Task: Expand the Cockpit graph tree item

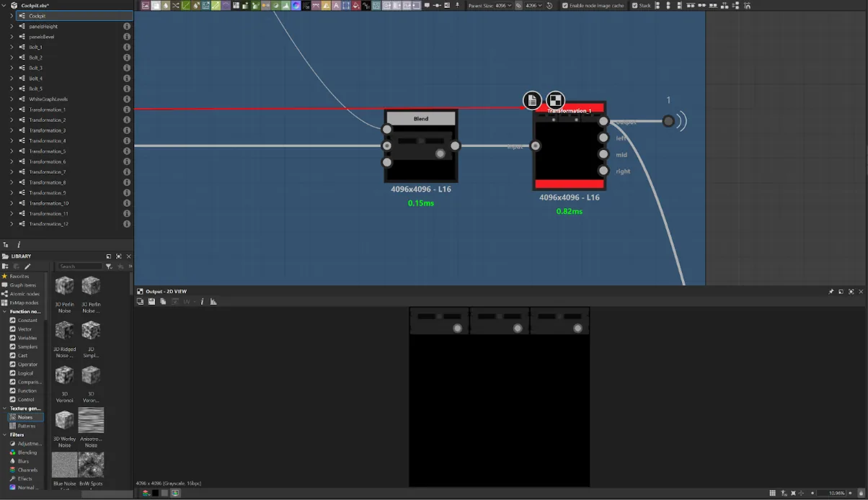Action: click(x=12, y=16)
